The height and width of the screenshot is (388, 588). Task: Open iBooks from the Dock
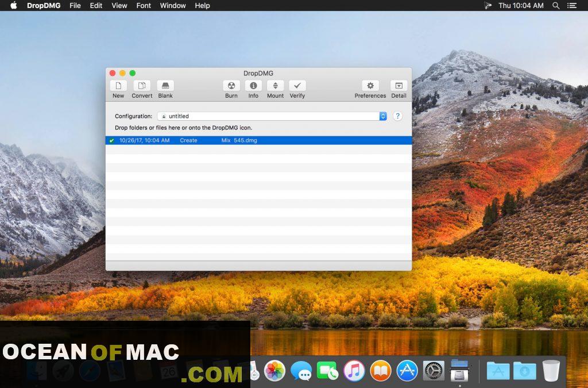tap(381, 370)
